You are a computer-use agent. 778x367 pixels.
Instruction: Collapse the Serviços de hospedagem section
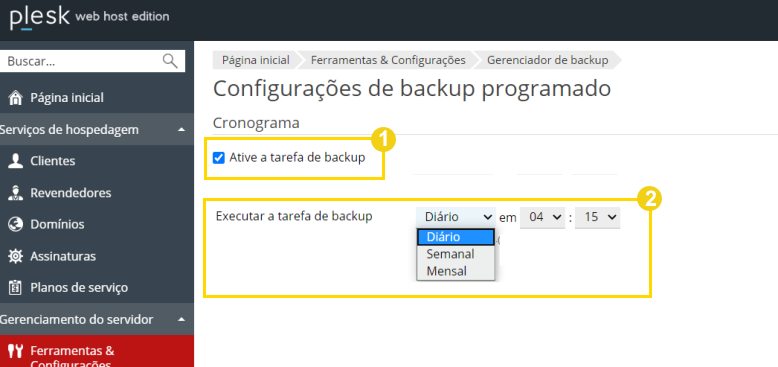click(x=182, y=130)
